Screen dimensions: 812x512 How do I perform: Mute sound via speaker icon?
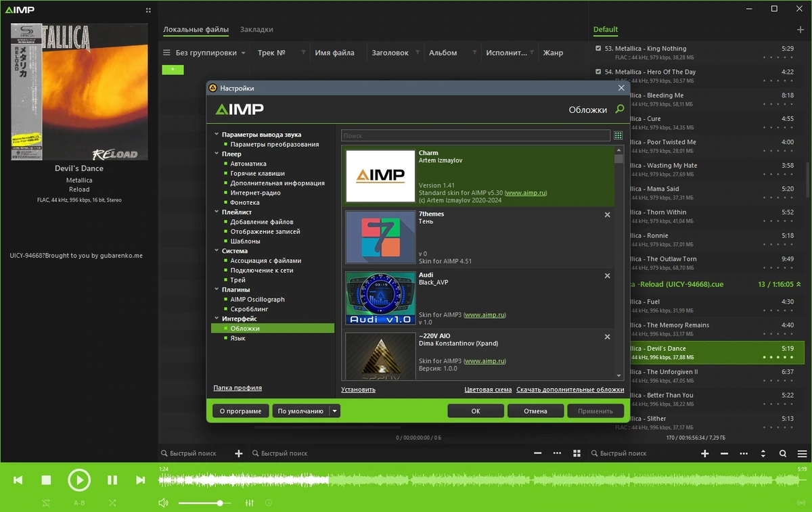[x=163, y=503]
